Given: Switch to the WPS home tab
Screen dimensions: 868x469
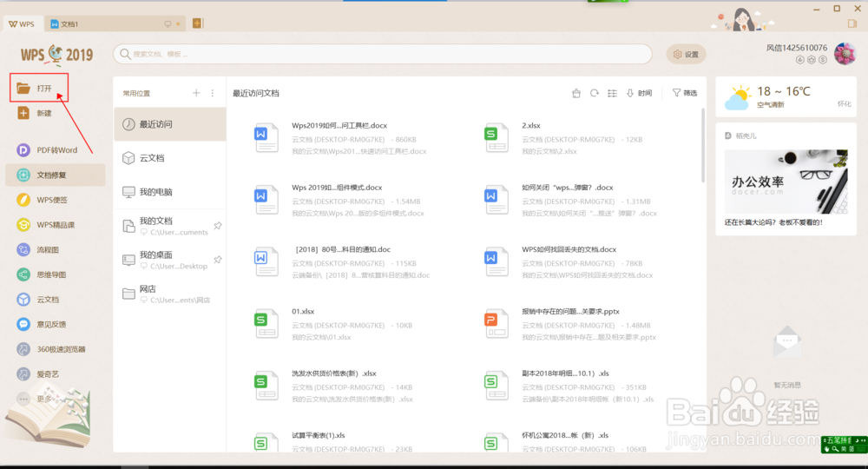Looking at the screenshot, I should [x=22, y=23].
